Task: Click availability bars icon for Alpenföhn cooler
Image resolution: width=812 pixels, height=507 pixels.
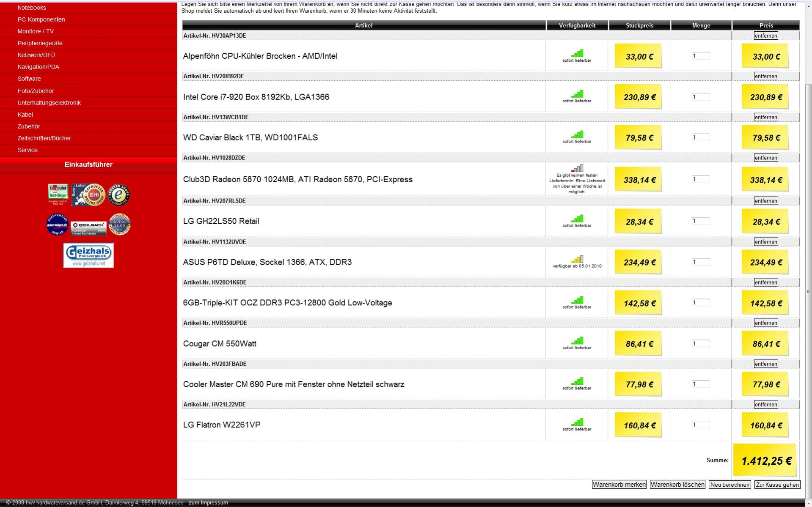Action: [x=577, y=53]
